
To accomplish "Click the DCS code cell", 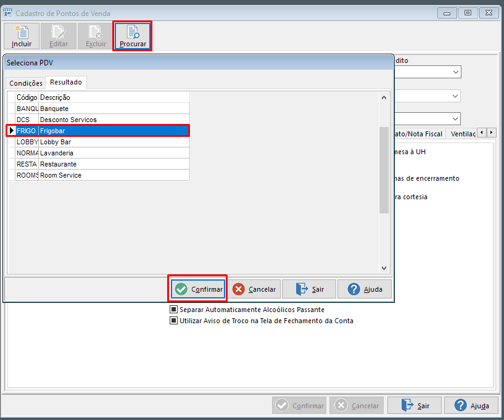I will click(x=27, y=120).
